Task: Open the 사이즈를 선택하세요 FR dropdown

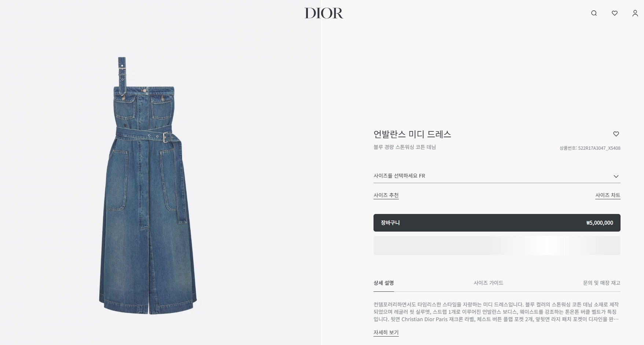Action: coord(497,176)
